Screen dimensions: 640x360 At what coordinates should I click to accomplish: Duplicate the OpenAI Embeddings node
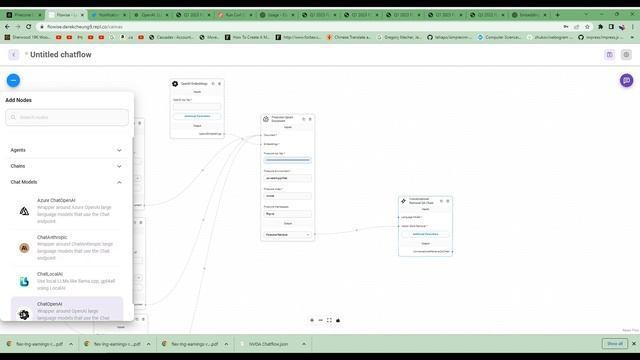(x=213, y=84)
